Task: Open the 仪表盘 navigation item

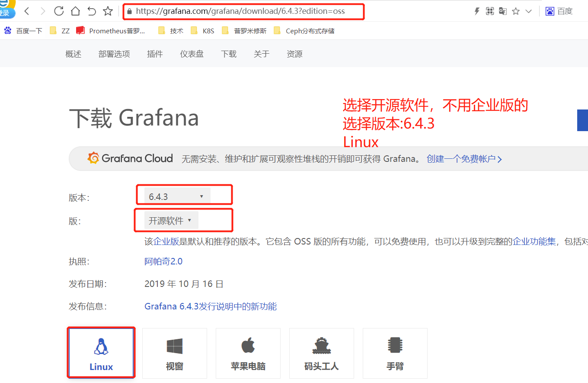Action: pyautogui.click(x=192, y=54)
